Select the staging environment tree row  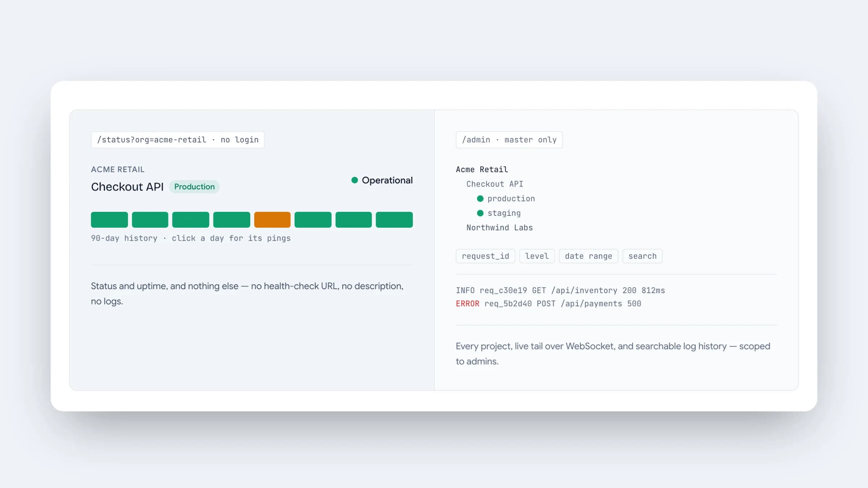[x=499, y=213]
